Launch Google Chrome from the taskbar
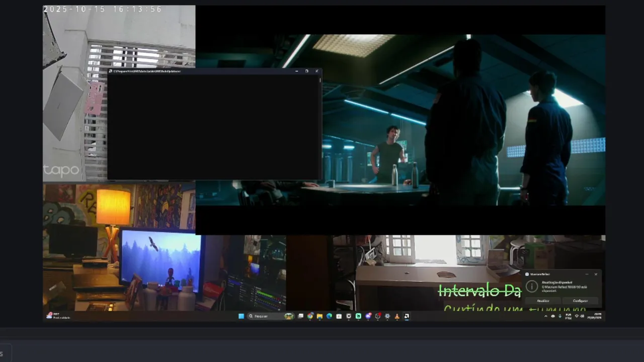 310,316
